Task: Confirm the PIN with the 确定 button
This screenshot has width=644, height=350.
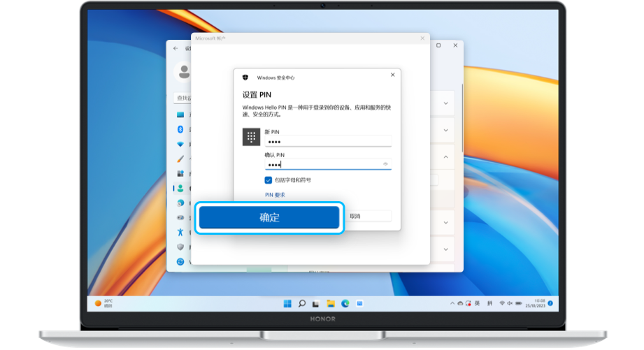Action: click(x=269, y=217)
